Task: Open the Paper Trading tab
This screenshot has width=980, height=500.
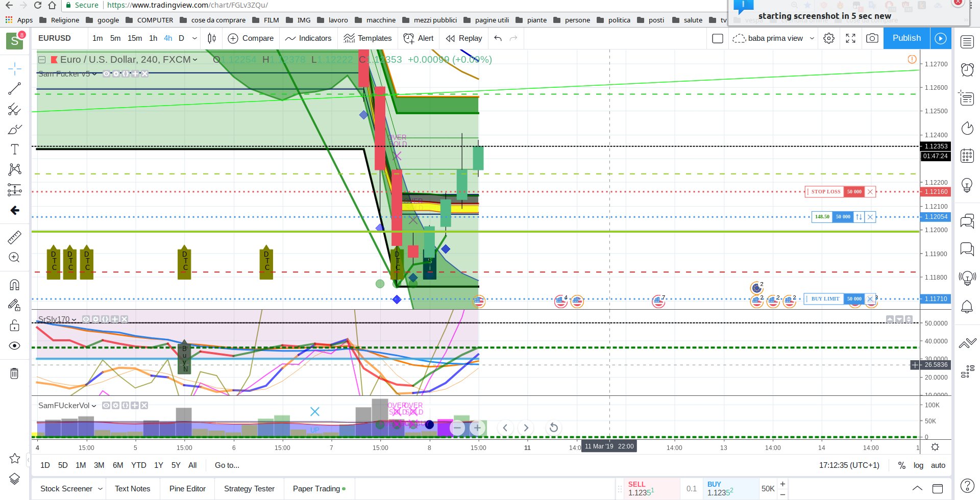Action: tap(319, 489)
